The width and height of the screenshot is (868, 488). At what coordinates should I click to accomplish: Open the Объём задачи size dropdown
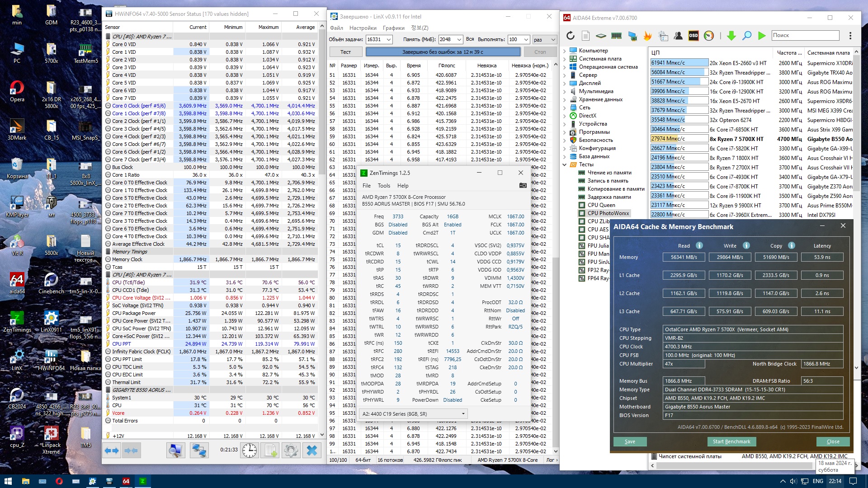[388, 40]
